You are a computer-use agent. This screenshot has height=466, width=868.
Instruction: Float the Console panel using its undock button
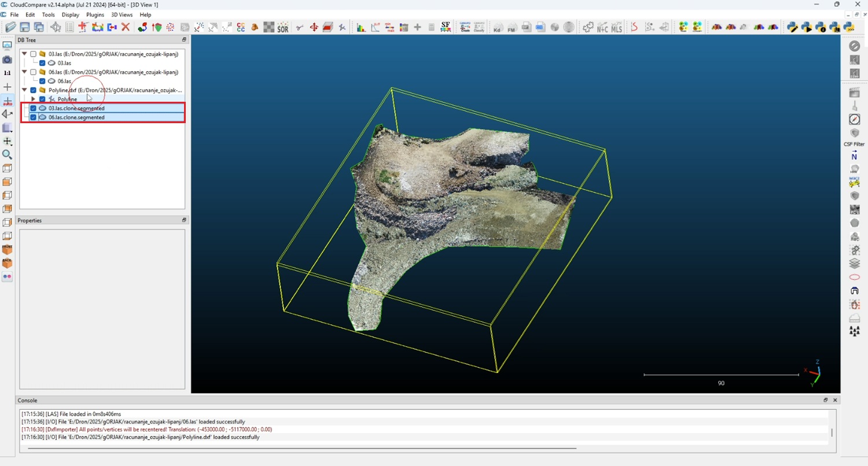pyautogui.click(x=826, y=400)
